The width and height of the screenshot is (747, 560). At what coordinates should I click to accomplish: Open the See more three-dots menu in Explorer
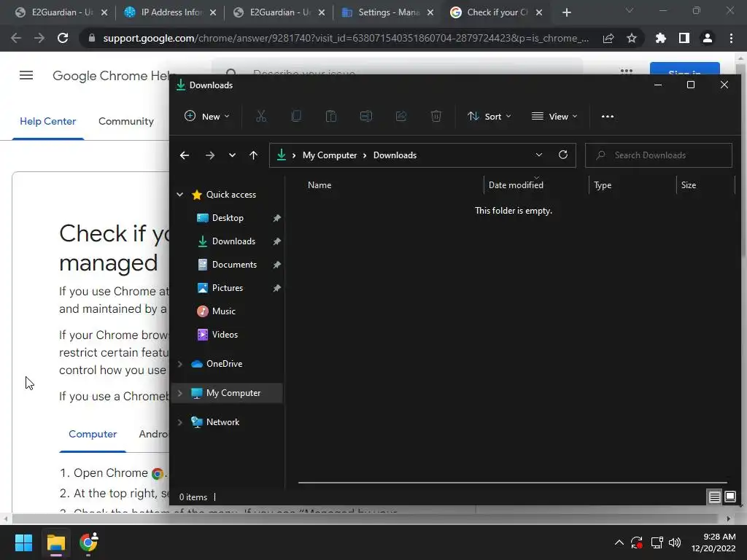[x=608, y=116]
